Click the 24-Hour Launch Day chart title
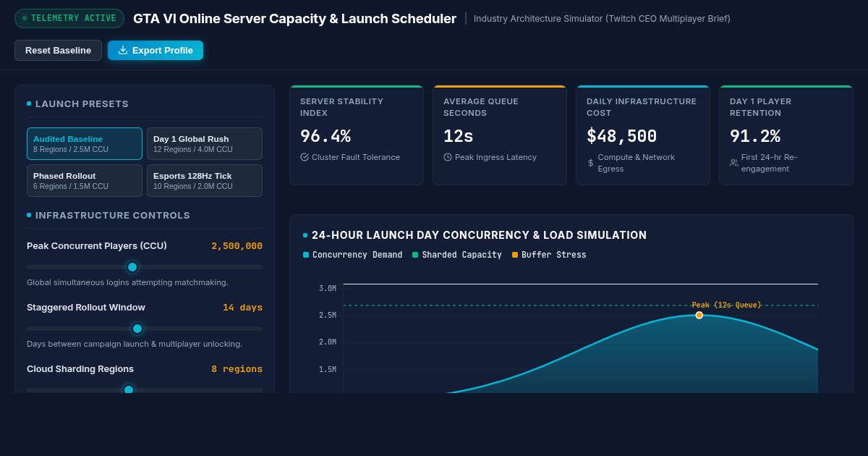The image size is (868, 456). point(479,235)
